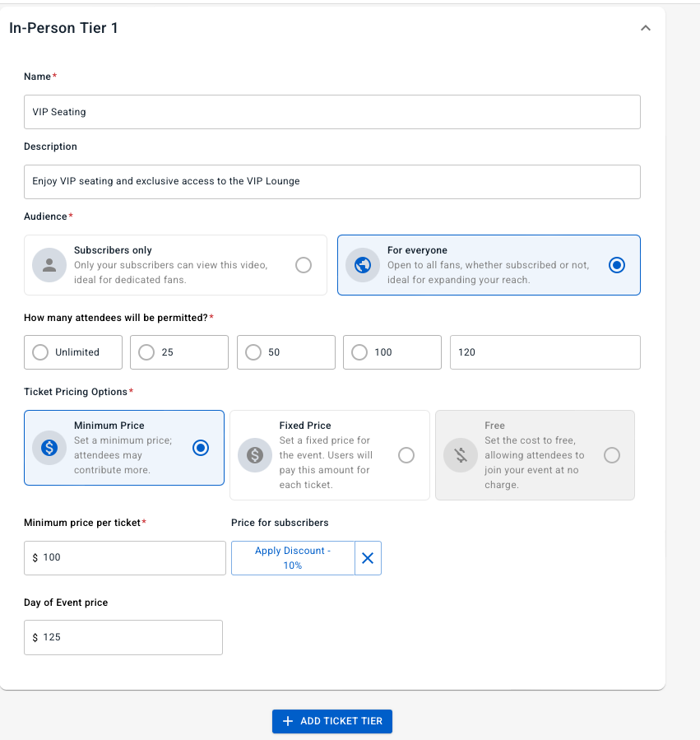Choose 100 attendees option
This screenshot has height=740, width=700.
[x=392, y=352]
